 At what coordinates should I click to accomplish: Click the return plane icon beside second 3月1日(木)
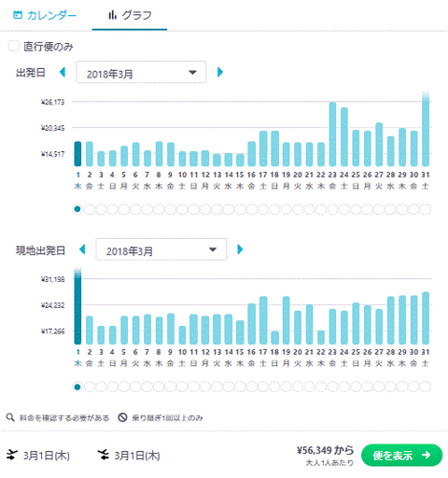[x=103, y=455]
